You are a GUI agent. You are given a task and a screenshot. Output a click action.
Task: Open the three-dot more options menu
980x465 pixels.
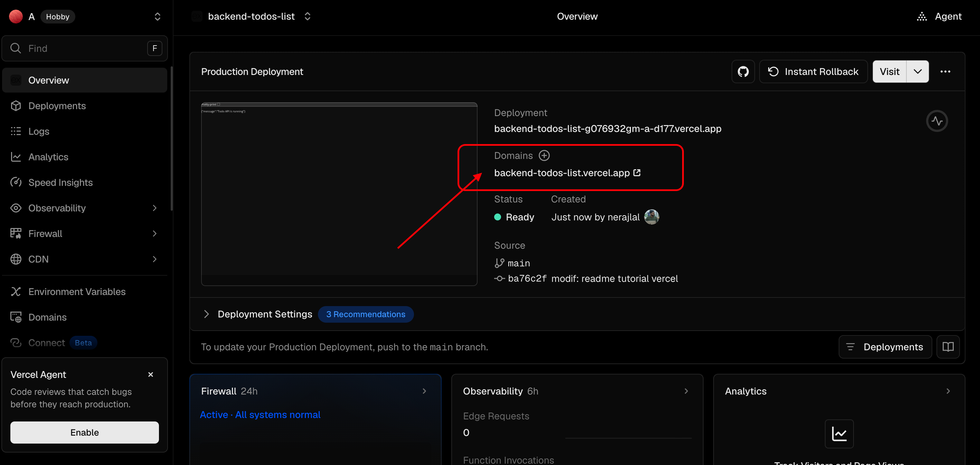coord(945,72)
